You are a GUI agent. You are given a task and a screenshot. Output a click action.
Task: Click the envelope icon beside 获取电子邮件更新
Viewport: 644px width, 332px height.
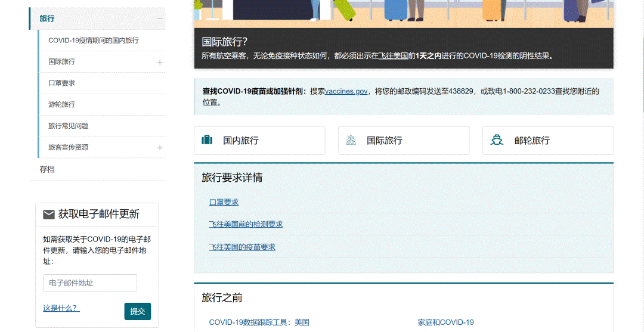click(49, 215)
